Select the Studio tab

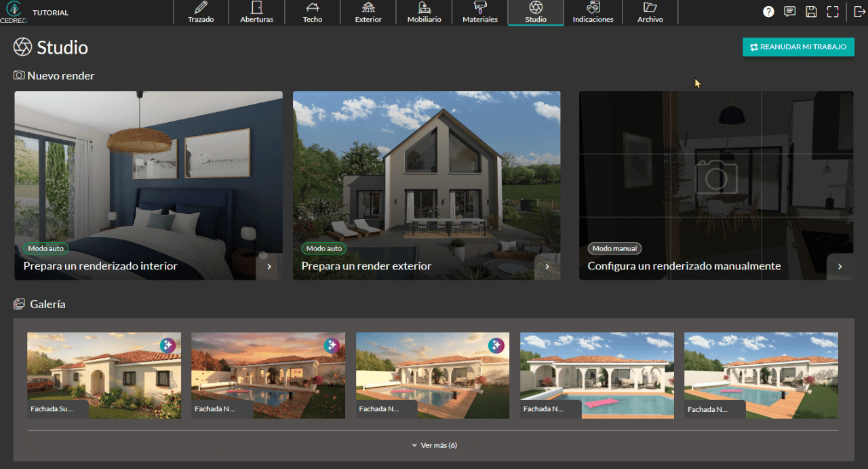[536, 13]
